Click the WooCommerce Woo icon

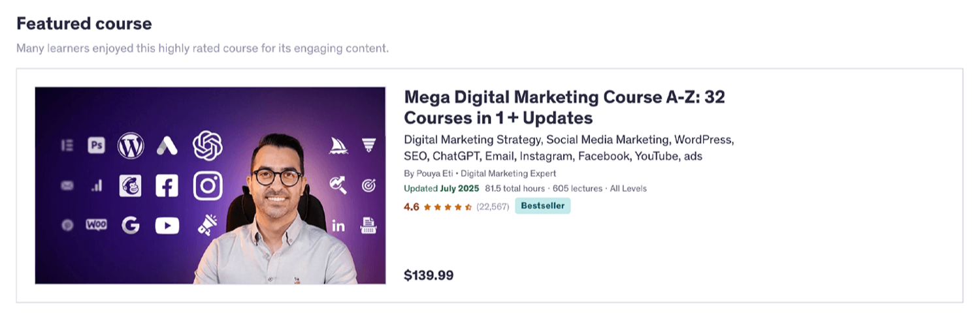[x=97, y=225]
